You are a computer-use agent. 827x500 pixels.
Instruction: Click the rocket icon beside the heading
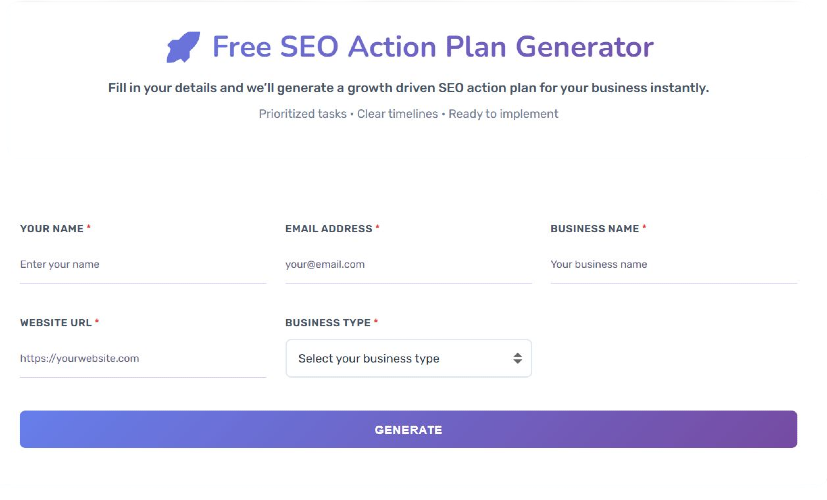click(183, 47)
